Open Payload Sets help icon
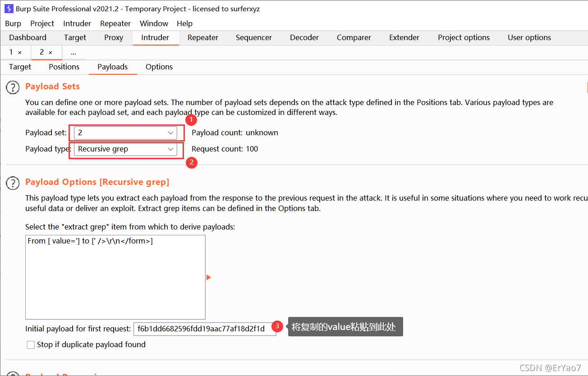The image size is (588, 376). click(13, 87)
